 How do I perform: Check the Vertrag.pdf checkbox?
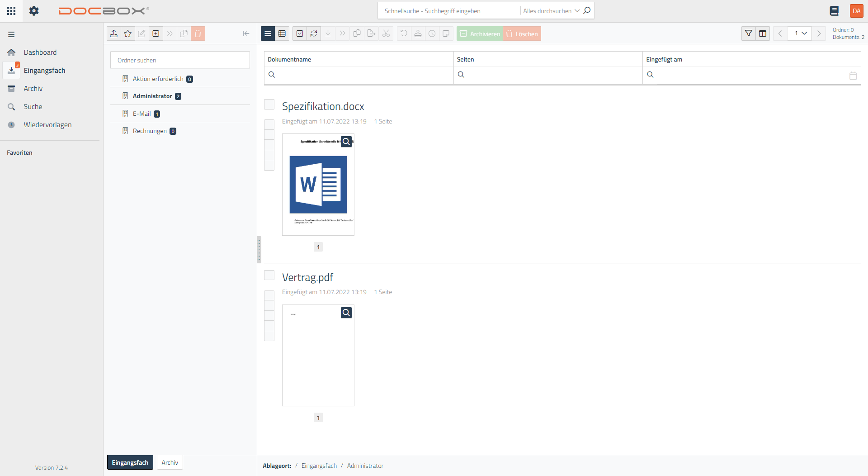(269, 275)
